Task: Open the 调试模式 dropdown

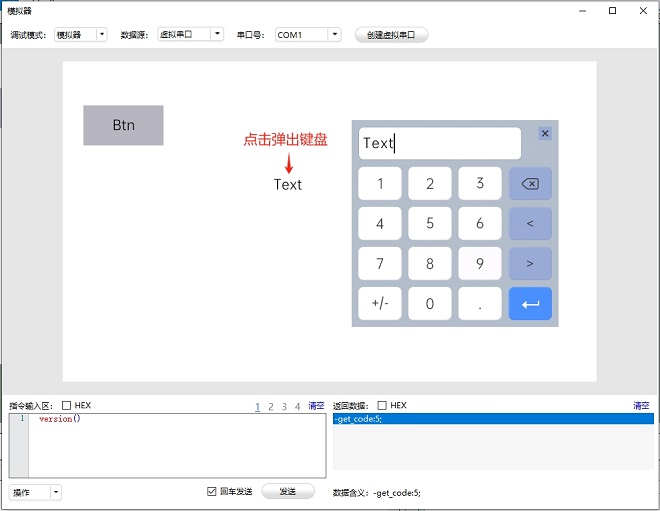Action: point(80,35)
